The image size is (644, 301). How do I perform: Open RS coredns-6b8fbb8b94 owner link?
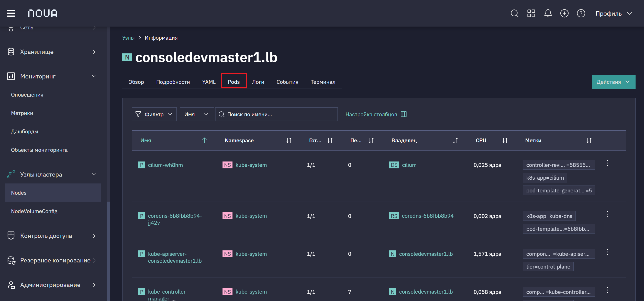point(428,216)
